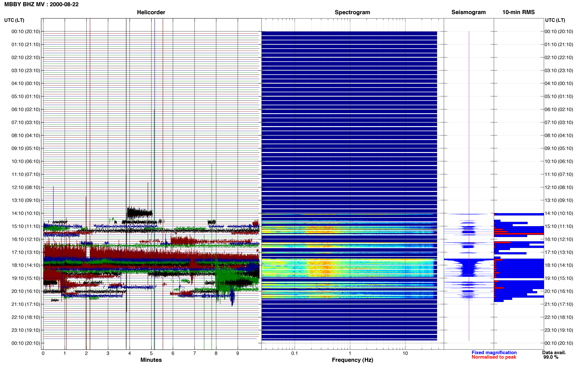Click the left UTC (LT) axis label

click(14, 20)
